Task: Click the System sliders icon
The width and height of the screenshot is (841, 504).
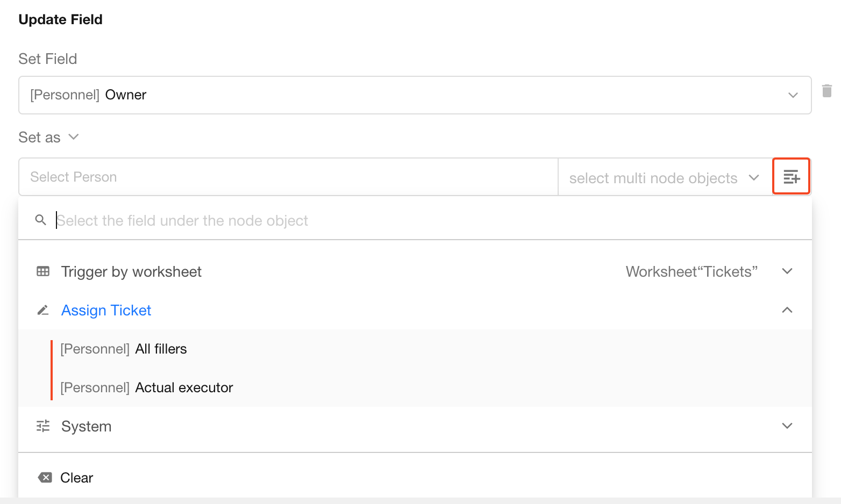Action: 43,426
